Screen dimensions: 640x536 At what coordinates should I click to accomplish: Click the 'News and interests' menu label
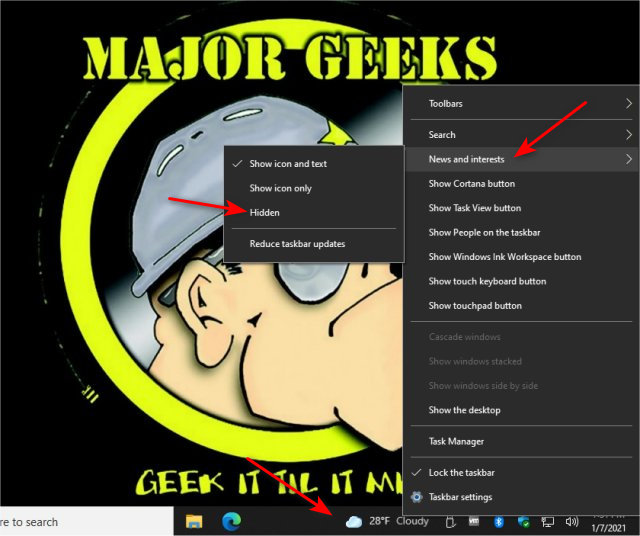pyautogui.click(x=467, y=159)
